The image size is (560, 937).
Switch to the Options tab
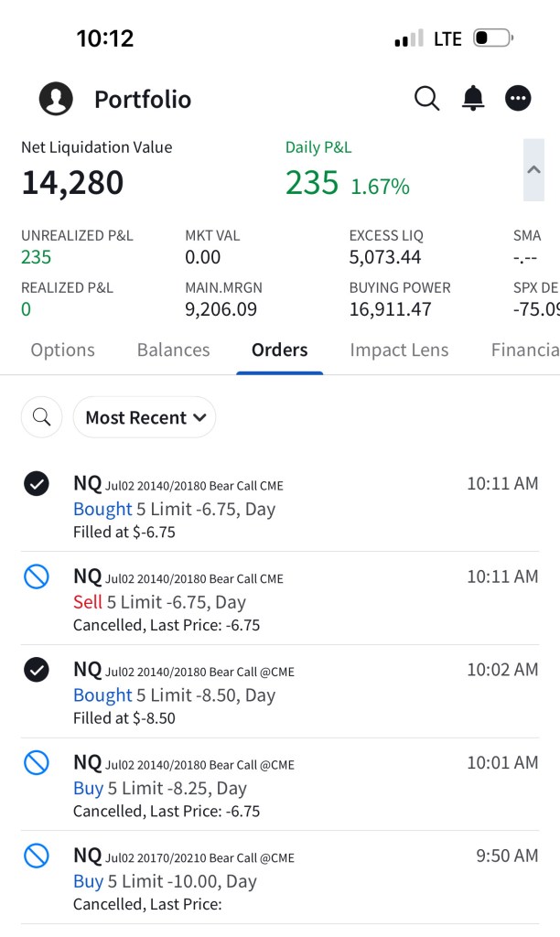pyautogui.click(x=62, y=350)
